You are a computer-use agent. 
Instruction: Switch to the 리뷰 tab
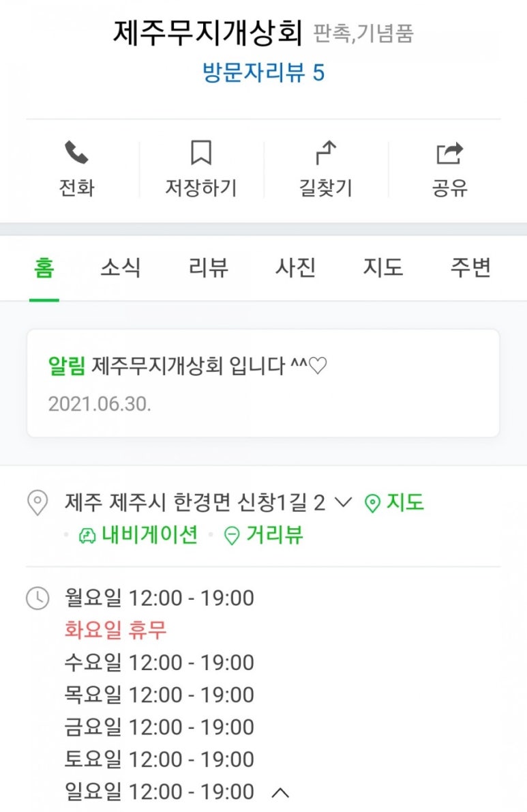click(208, 268)
